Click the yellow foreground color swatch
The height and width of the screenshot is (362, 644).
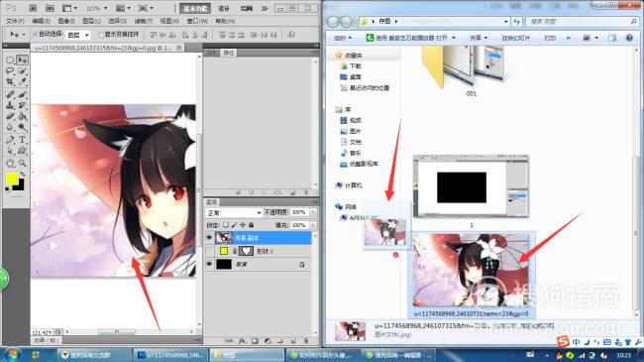pyautogui.click(x=12, y=179)
